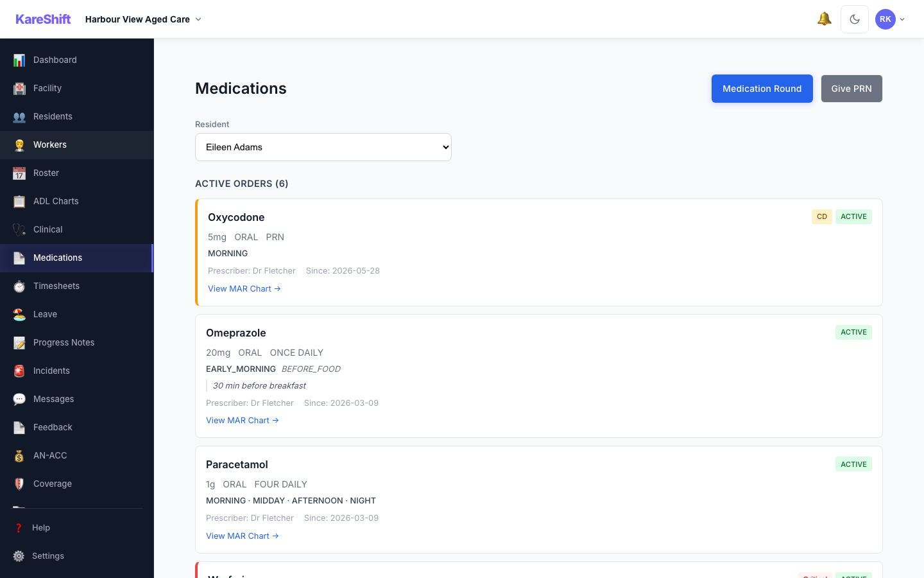Click the 'BEFORE_FOOD' tag on Omeprazole
The height and width of the screenshot is (578, 924).
[311, 369]
